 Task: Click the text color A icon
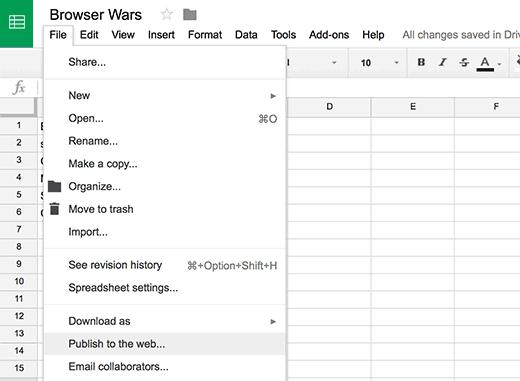[x=485, y=63]
